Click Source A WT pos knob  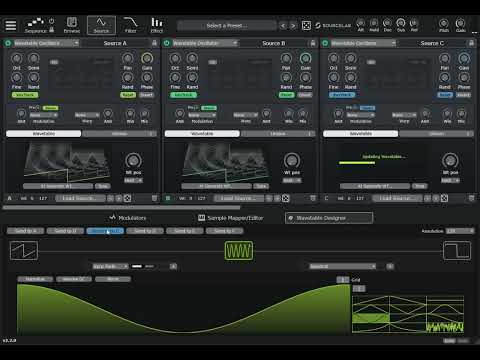pos(133,161)
